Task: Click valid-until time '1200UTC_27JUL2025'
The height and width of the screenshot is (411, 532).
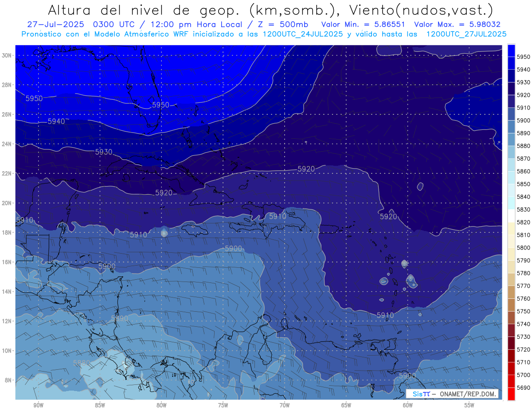Action: [x=466, y=34]
